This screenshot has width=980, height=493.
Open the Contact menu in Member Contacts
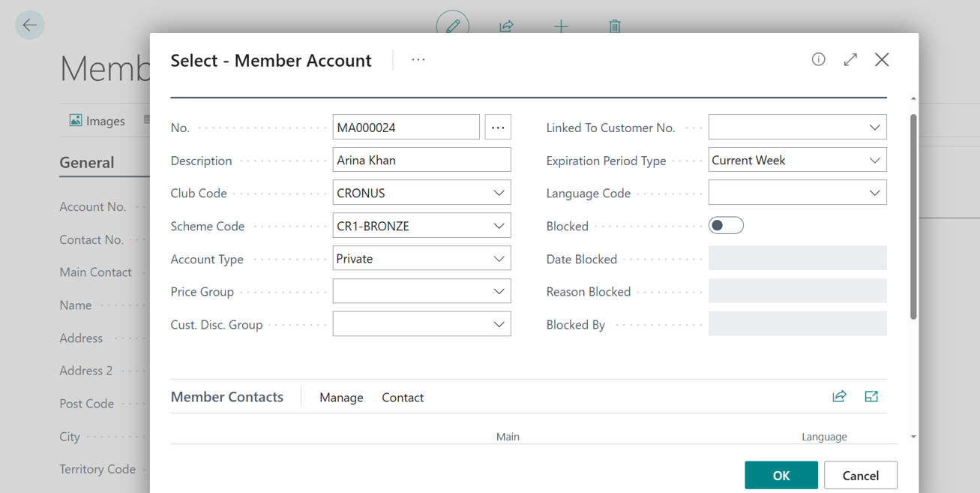[403, 398]
